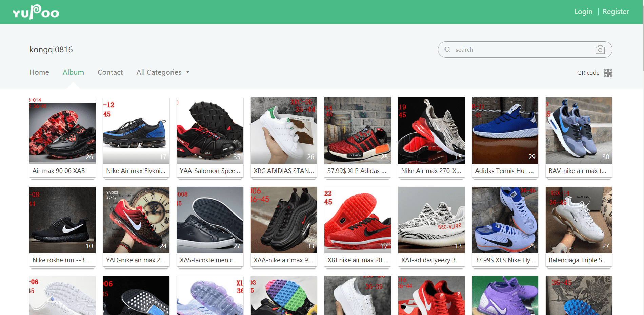Open All Categories menu

(159, 72)
